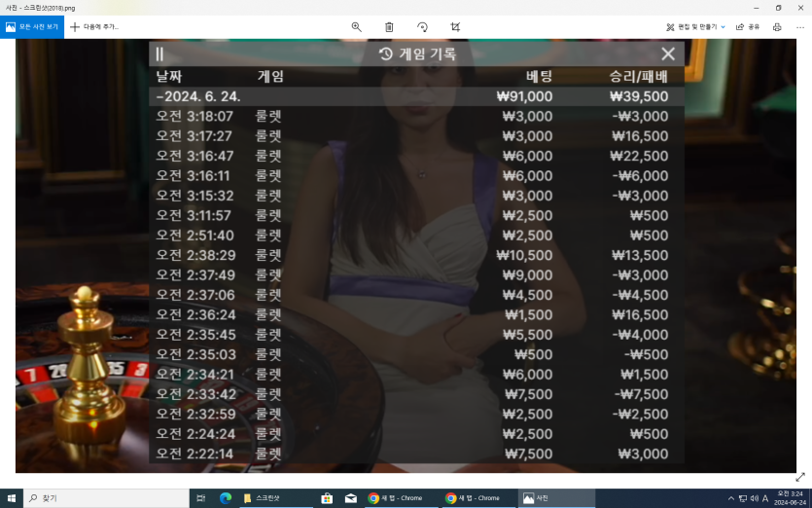Select the 오전 2:37:49 record row
This screenshot has width=812, height=508.
click(416, 275)
